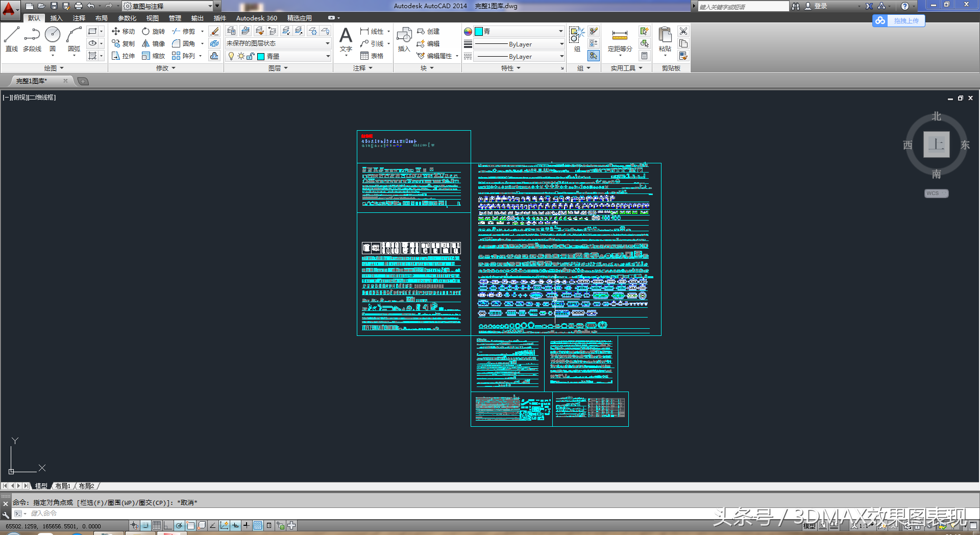Toggle Snap mode in the status bar
The width and height of the screenshot is (980, 535).
pos(145,525)
